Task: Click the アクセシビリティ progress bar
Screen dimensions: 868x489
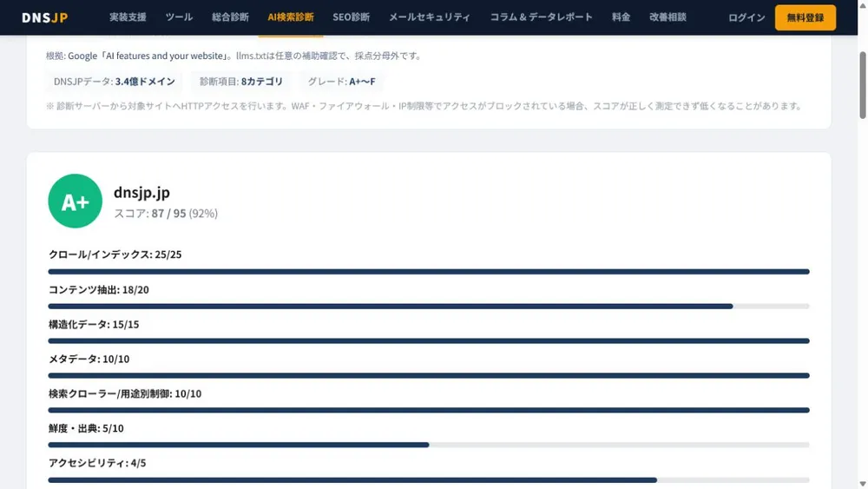Action: [x=429, y=480]
